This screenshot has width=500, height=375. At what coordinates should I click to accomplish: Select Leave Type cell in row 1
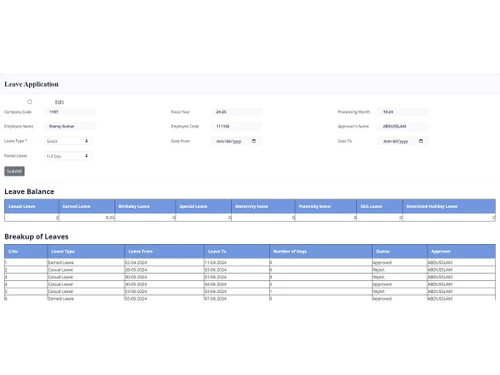[x=86, y=262]
